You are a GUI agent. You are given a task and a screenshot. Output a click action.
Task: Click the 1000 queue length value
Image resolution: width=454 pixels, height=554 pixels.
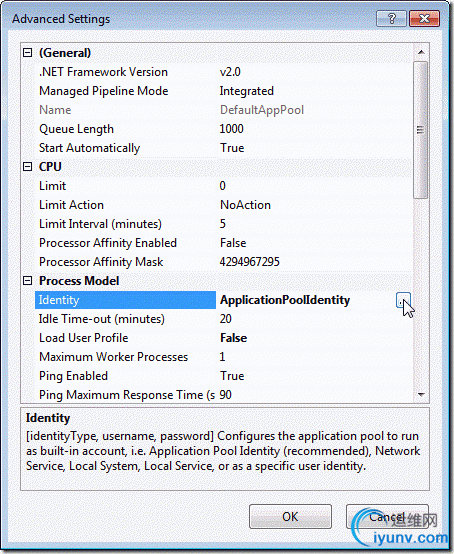coord(231,129)
